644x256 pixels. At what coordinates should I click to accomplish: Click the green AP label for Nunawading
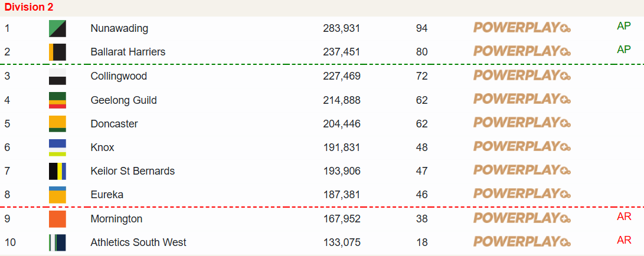(x=624, y=26)
